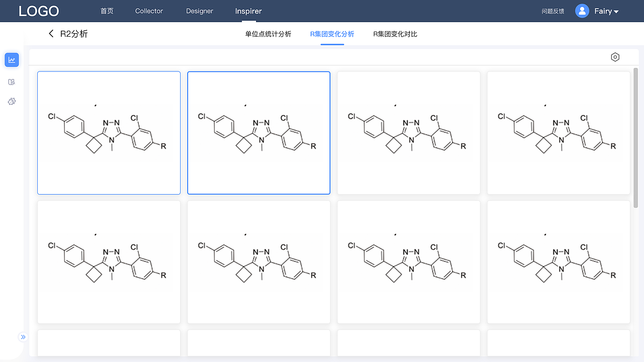The height and width of the screenshot is (362, 644).
Task: Switch to Designer in the top navigation
Action: (200, 11)
